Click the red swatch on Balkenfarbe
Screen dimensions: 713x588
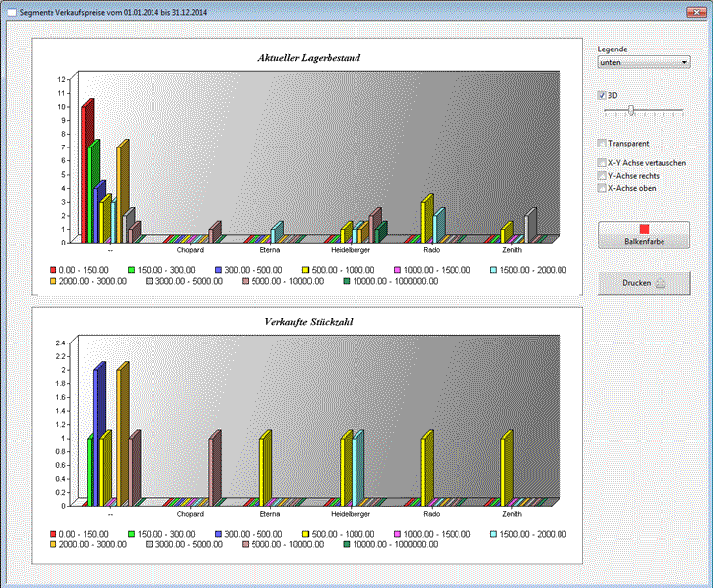click(644, 229)
